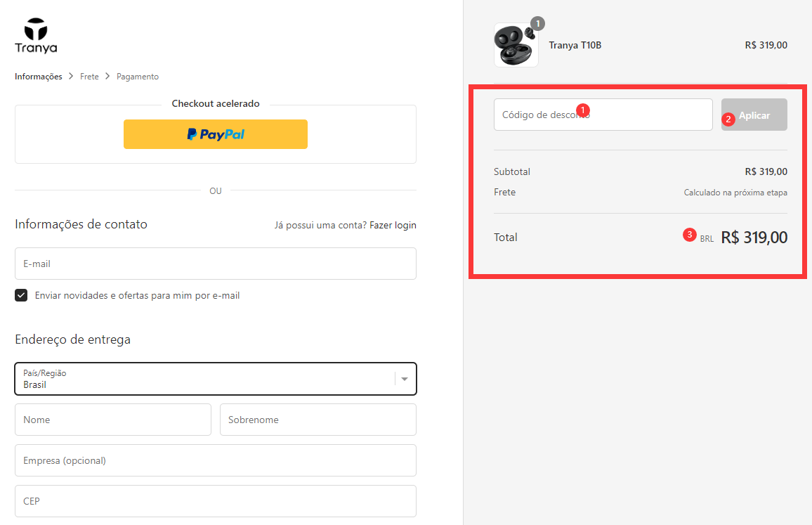The width and height of the screenshot is (812, 525).
Task: Click the quantity badge on the product image
Action: (x=537, y=24)
